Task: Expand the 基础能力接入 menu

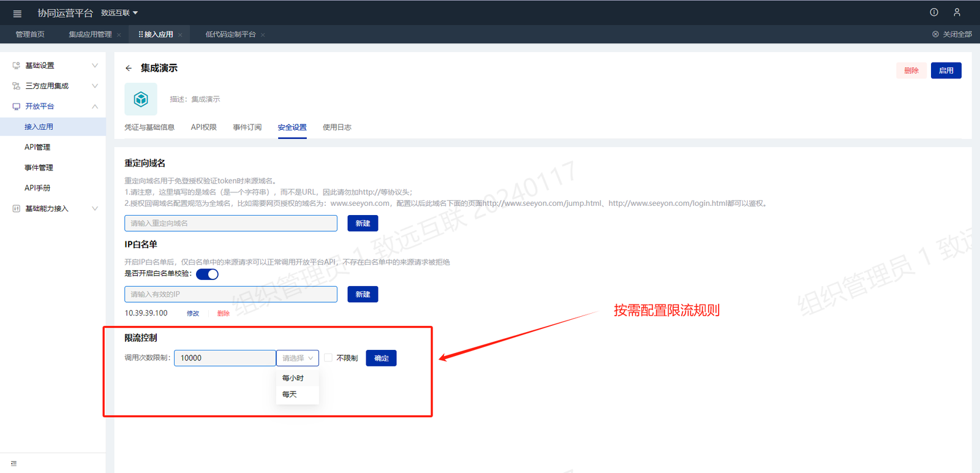Action: [x=95, y=209]
